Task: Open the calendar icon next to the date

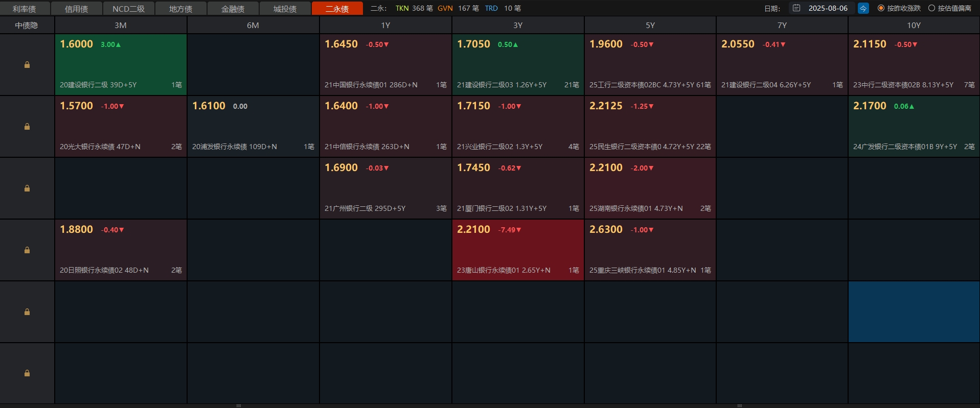Action: tap(796, 8)
